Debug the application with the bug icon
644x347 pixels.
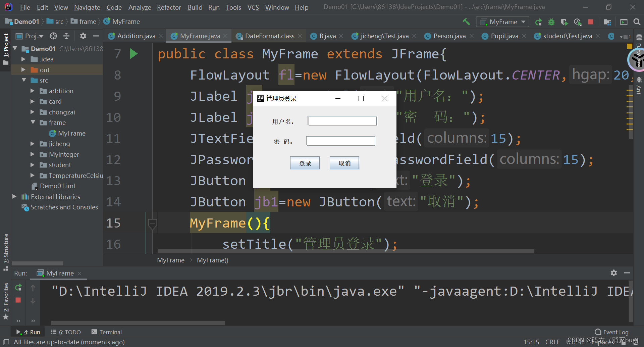(x=551, y=22)
